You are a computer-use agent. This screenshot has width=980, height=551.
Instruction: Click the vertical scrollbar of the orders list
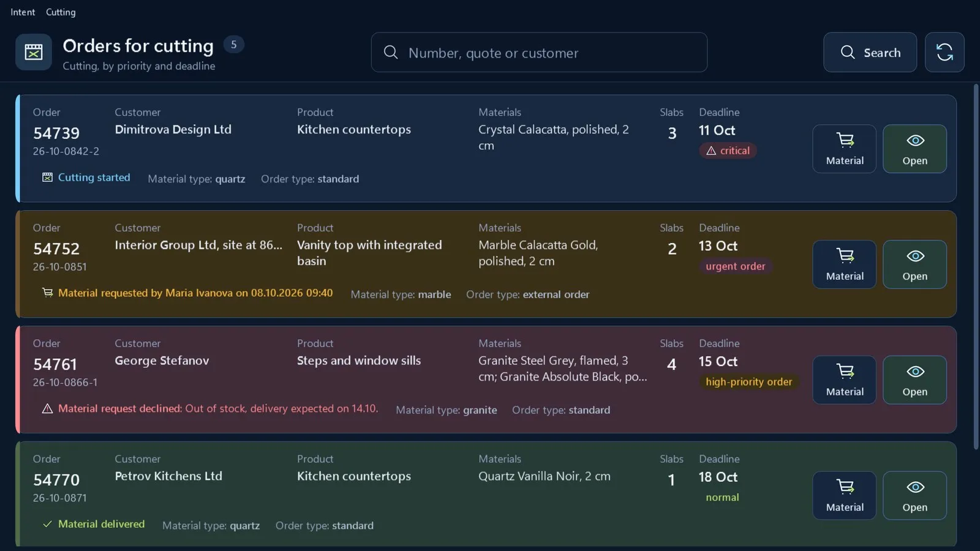click(976, 266)
